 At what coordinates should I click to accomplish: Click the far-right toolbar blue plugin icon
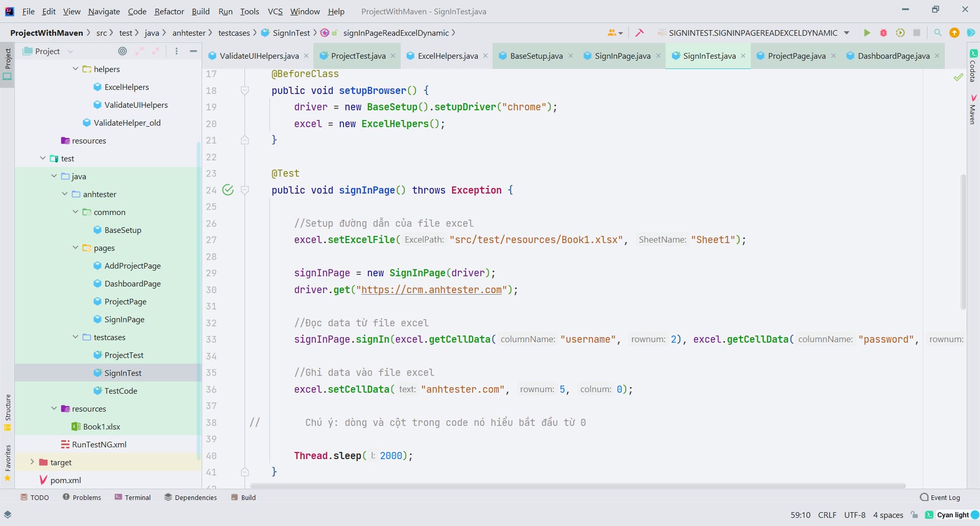(971, 33)
